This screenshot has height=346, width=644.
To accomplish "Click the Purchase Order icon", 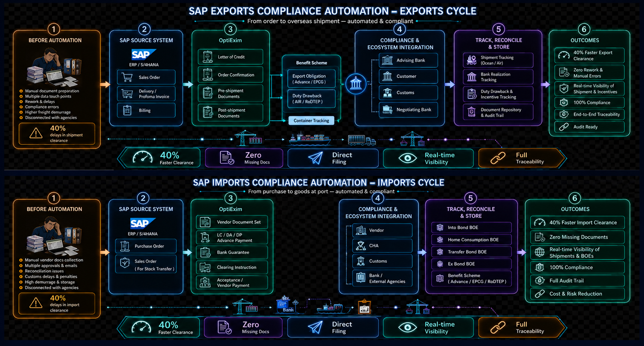I will tap(125, 246).
